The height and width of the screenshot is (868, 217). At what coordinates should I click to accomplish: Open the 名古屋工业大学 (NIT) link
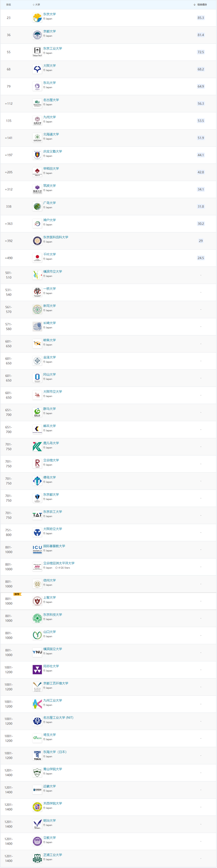click(58, 717)
